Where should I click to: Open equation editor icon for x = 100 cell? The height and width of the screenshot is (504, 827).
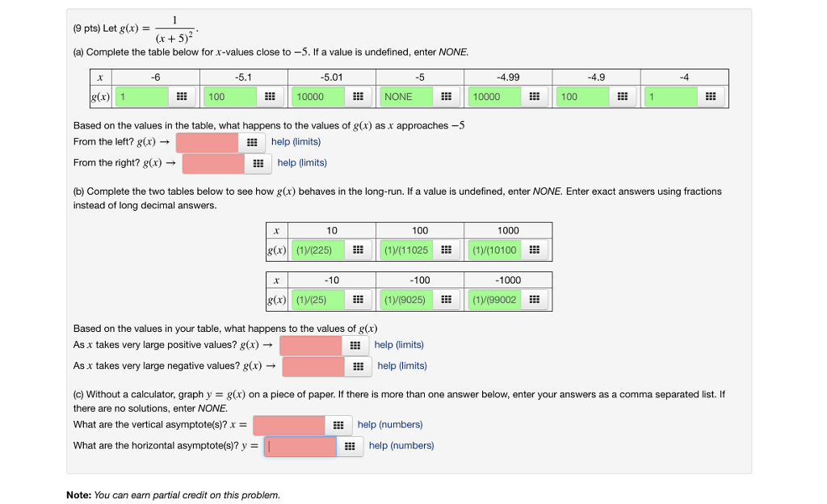[446, 250]
